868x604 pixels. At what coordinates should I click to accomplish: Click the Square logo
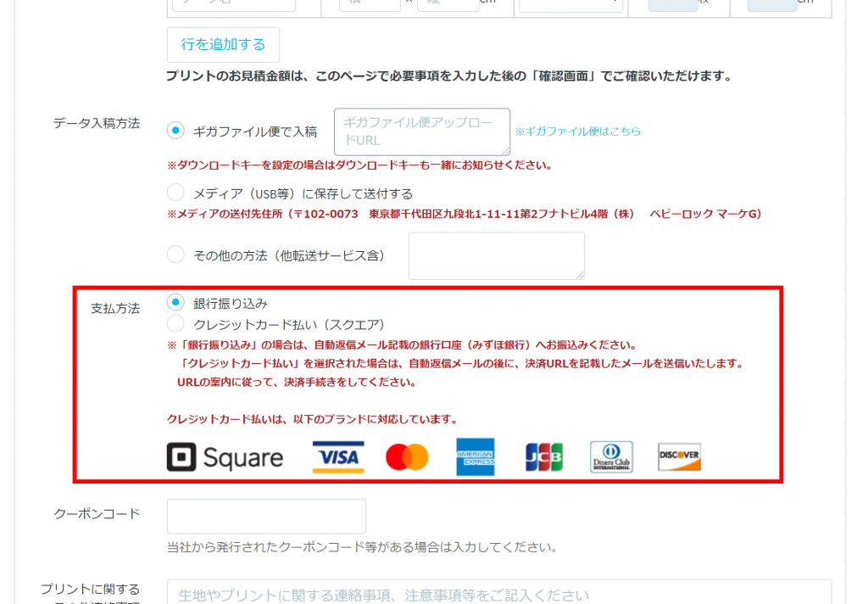(x=225, y=458)
